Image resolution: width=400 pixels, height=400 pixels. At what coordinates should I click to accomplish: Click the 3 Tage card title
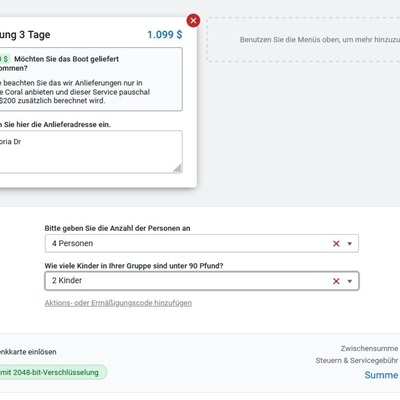click(x=25, y=35)
